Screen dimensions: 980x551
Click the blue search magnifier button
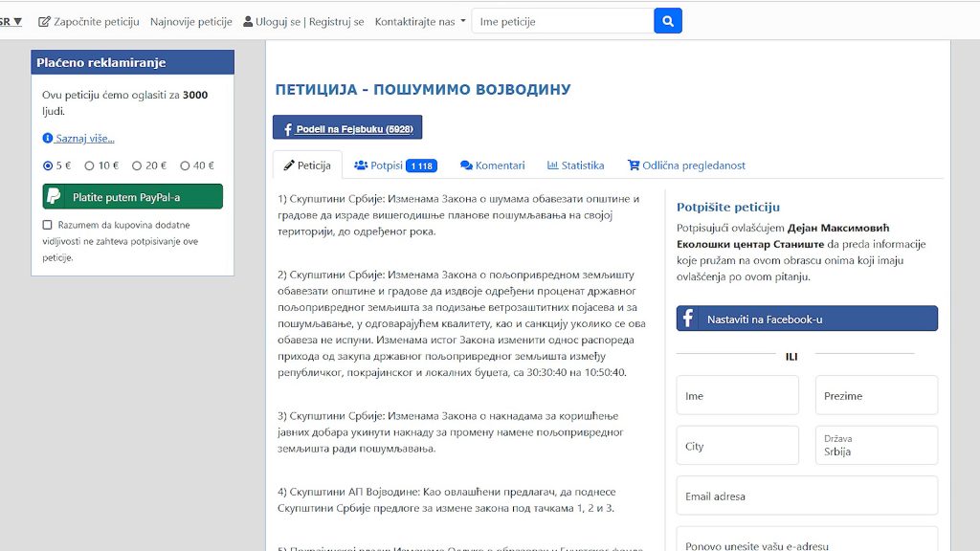tap(667, 21)
